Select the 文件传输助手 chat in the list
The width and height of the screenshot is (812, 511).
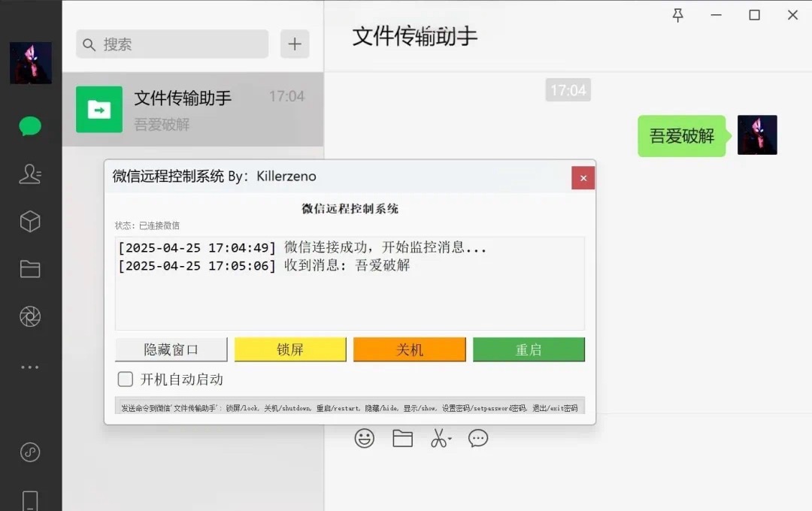[x=192, y=109]
